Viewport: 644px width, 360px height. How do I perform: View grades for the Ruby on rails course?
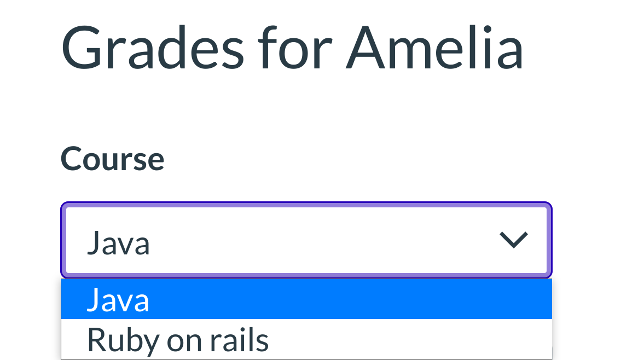click(306, 340)
